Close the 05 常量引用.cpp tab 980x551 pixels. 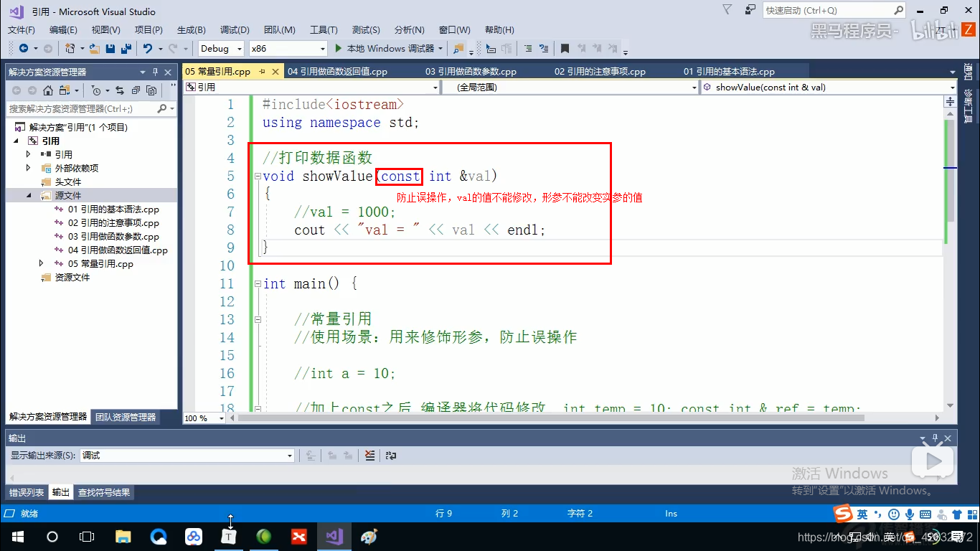coord(275,71)
